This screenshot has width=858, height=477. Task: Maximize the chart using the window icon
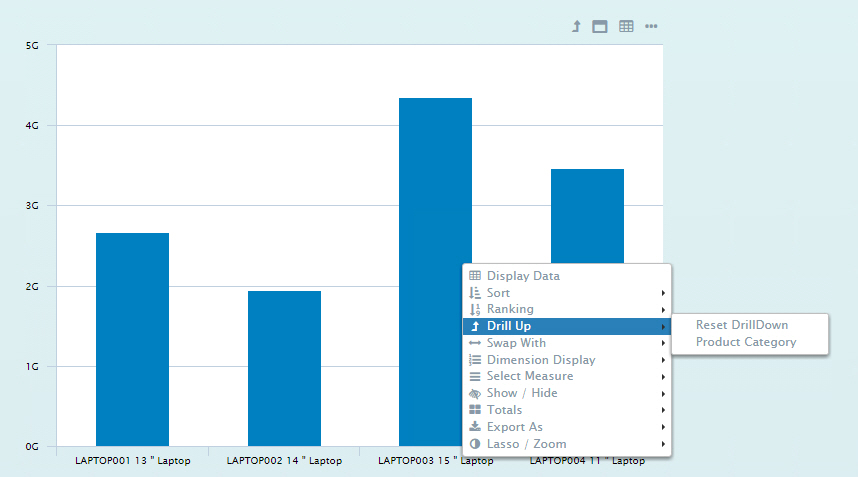[x=600, y=26]
